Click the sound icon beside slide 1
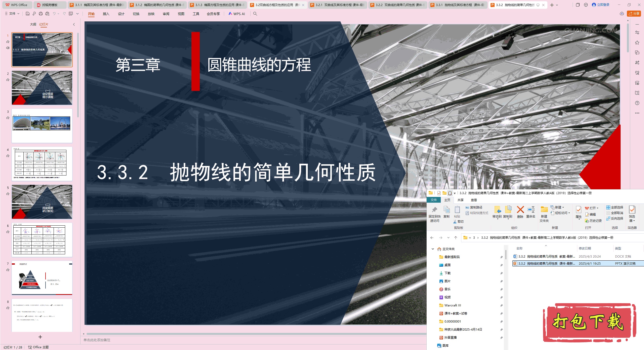Screen dimensions: 644x350 [x=8, y=48]
